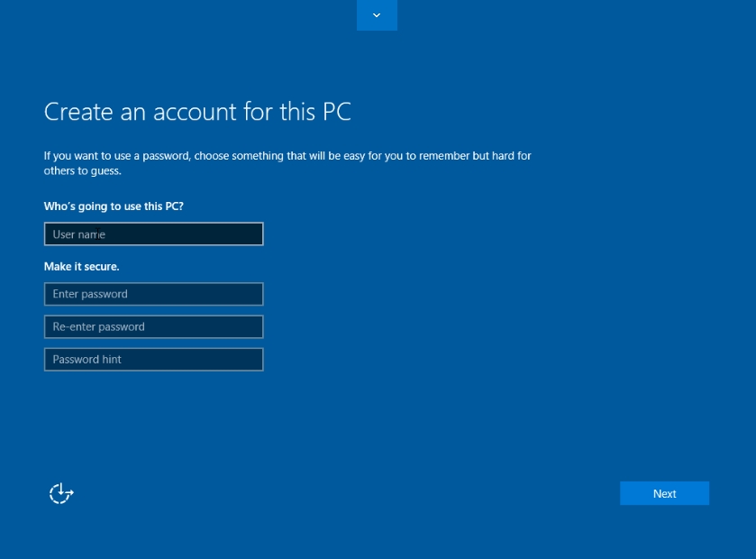Select the Re-enter password field
Screen dimensions: 756x559
coord(153,327)
